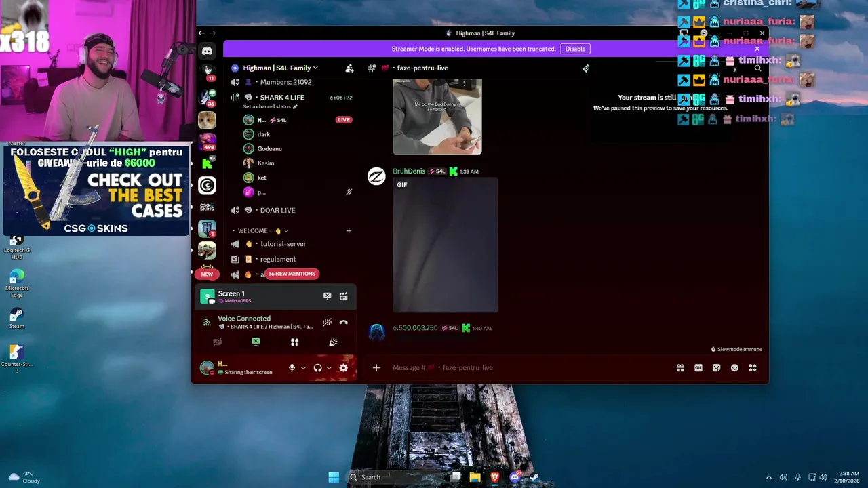Open the GIF posted by BruhDenis

click(x=445, y=245)
